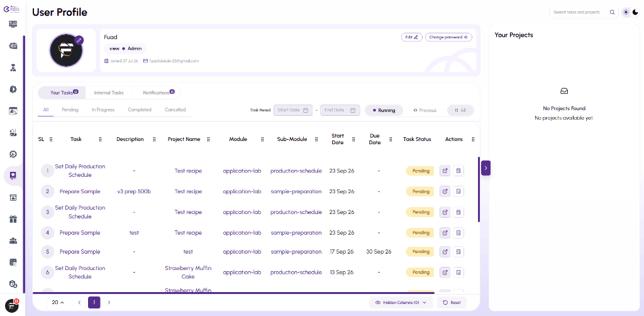
Task: Open the Start Date picker
Action: click(x=292, y=110)
